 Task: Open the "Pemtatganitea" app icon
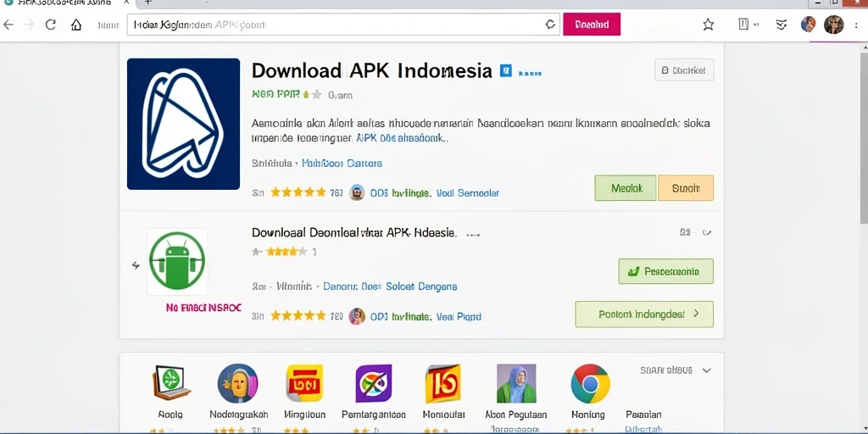pyautogui.click(x=373, y=383)
